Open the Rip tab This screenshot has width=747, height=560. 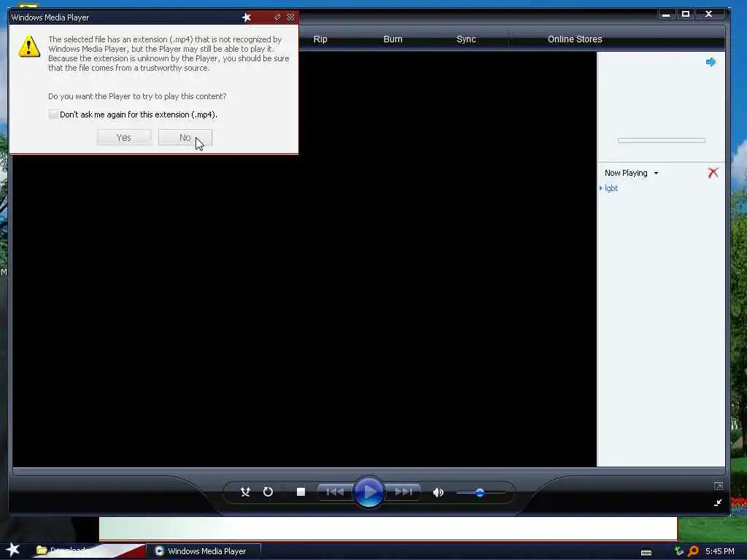point(320,39)
